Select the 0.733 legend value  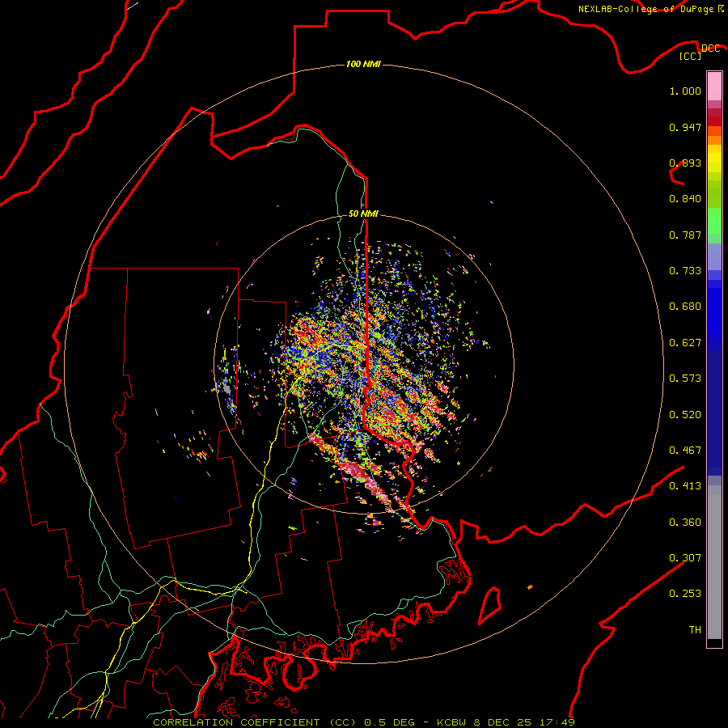point(685,271)
